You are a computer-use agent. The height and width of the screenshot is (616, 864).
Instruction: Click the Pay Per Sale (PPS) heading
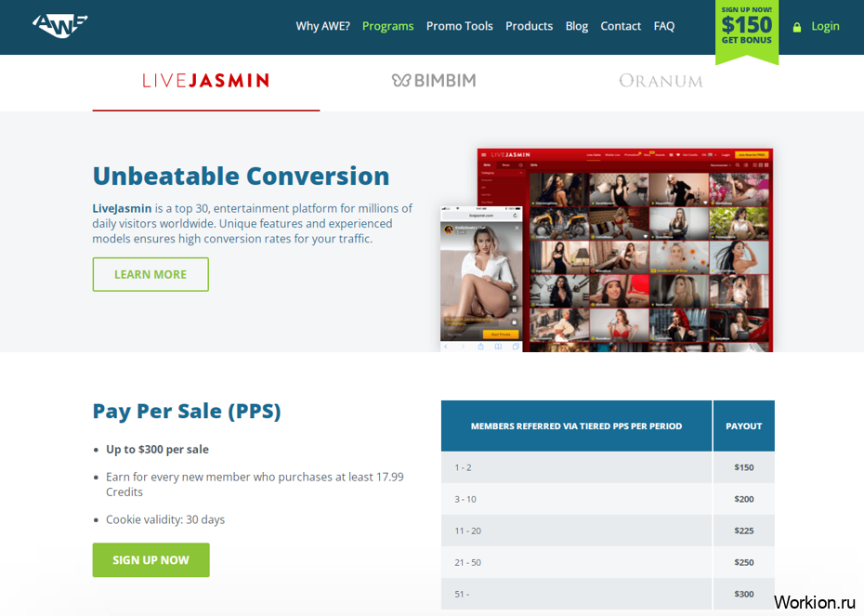click(187, 411)
